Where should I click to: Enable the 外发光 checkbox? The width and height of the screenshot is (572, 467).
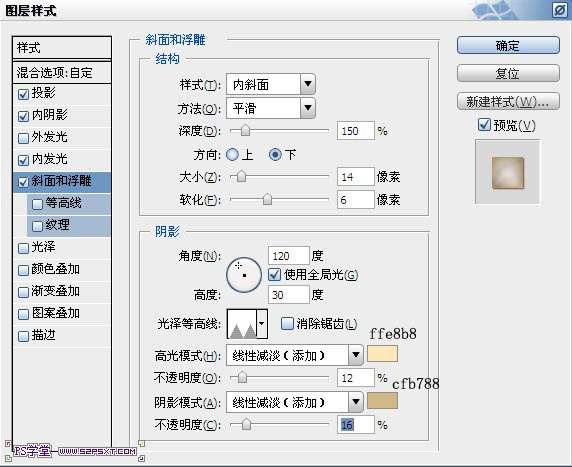pyautogui.click(x=23, y=138)
